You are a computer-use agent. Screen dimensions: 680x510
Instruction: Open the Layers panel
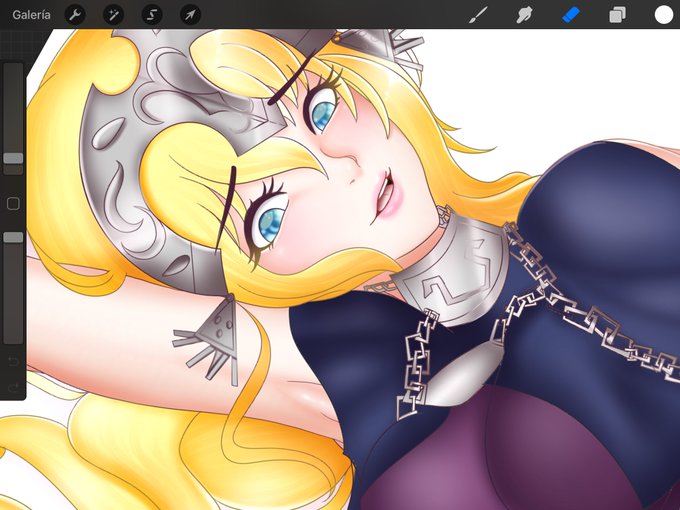pyautogui.click(x=617, y=15)
